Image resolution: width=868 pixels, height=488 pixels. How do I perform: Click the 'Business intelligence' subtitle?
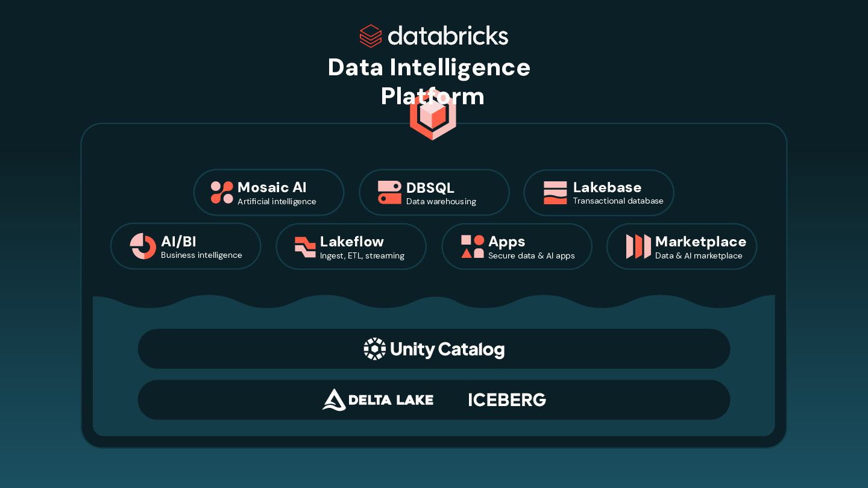pyautogui.click(x=201, y=255)
